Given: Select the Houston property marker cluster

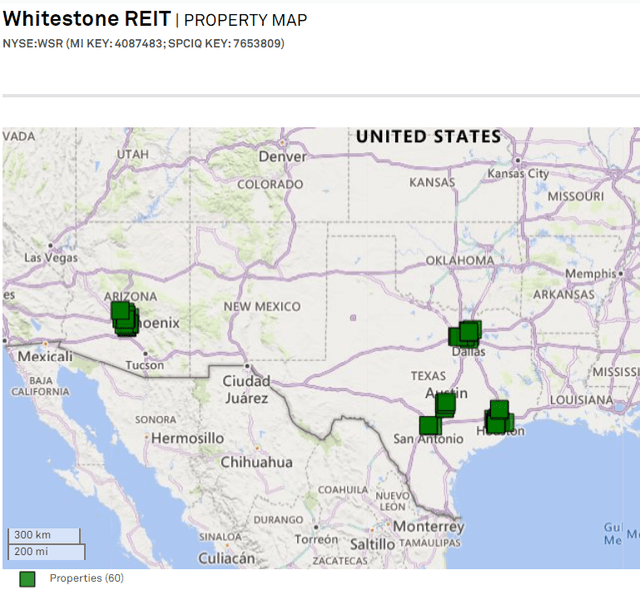Looking at the screenshot, I should click(x=499, y=417).
